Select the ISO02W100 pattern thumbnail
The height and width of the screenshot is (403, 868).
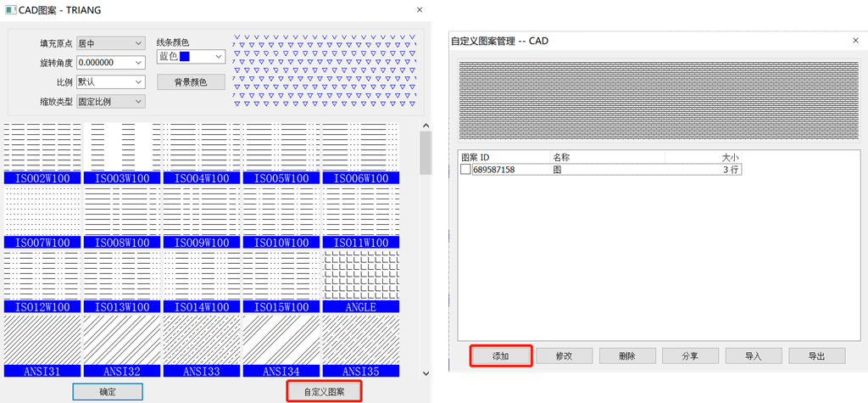pyautogui.click(x=42, y=153)
